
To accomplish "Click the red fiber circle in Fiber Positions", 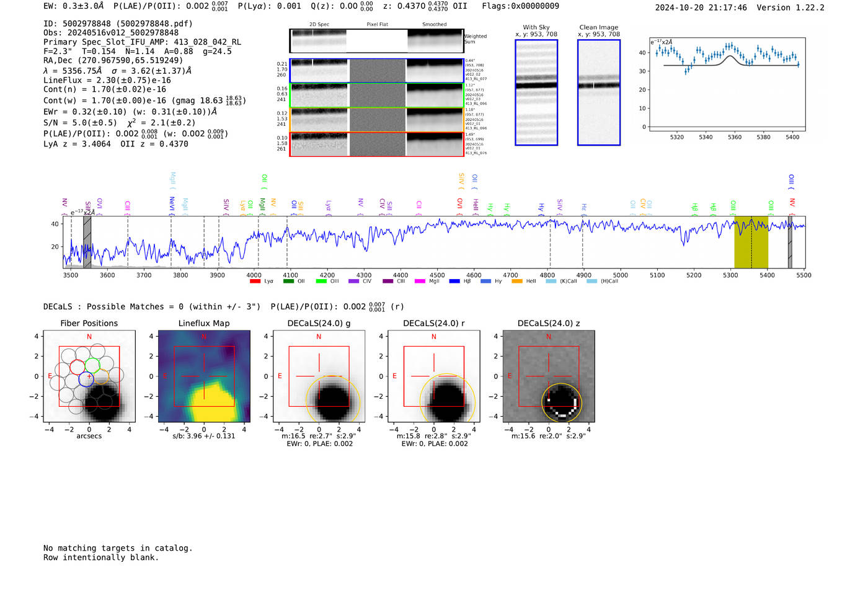I will click(77, 367).
